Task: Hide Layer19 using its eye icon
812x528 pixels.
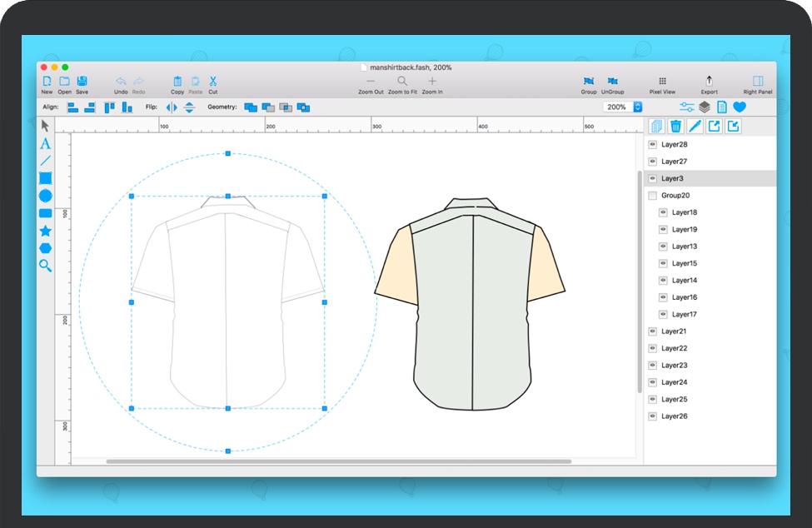Action: pyautogui.click(x=663, y=229)
